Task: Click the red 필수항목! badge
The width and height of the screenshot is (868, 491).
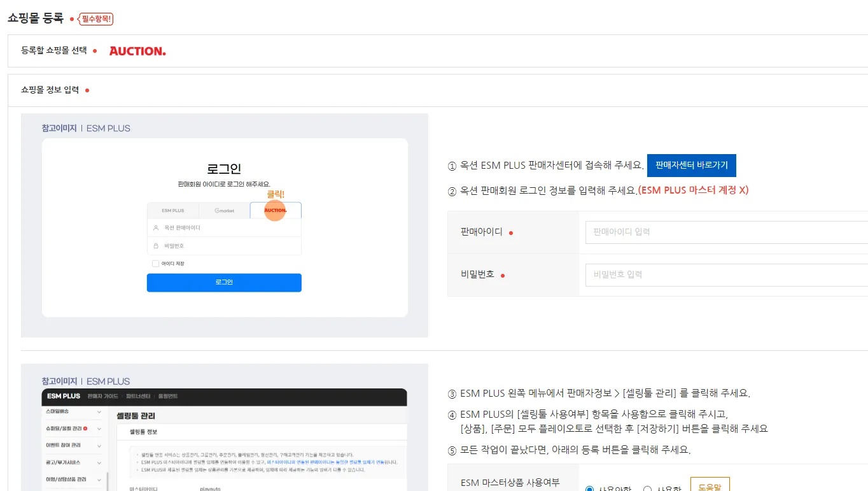Action: click(95, 19)
